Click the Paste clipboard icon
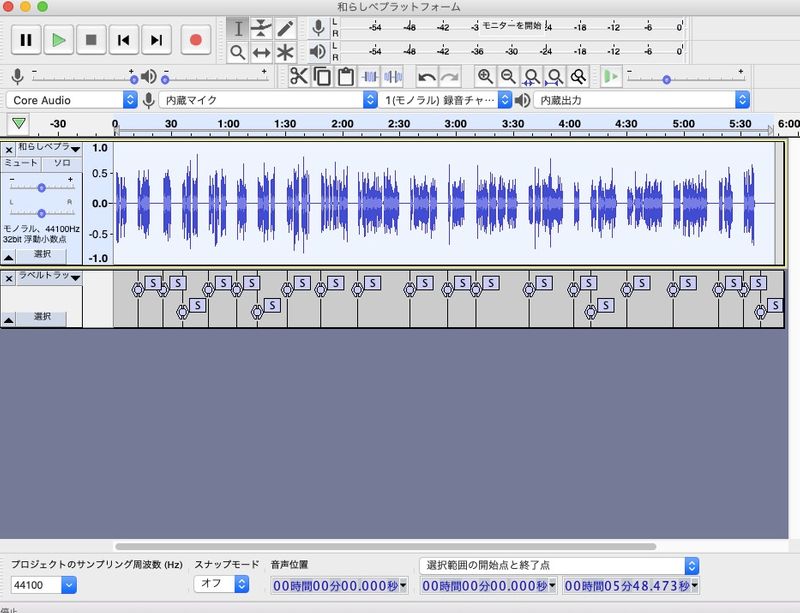800x613 pixels. coord(346,76)
